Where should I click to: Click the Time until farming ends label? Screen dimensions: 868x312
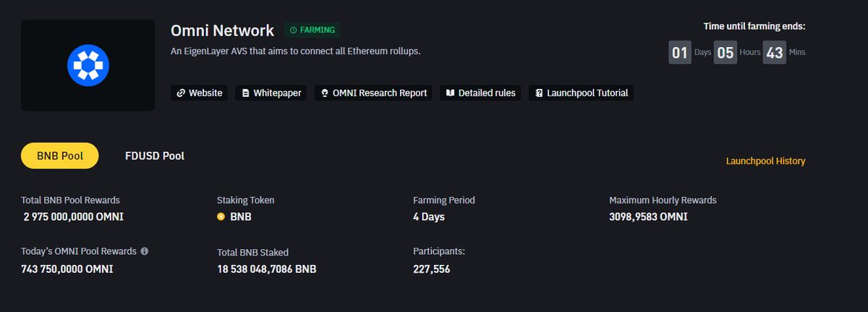point(754,26)
